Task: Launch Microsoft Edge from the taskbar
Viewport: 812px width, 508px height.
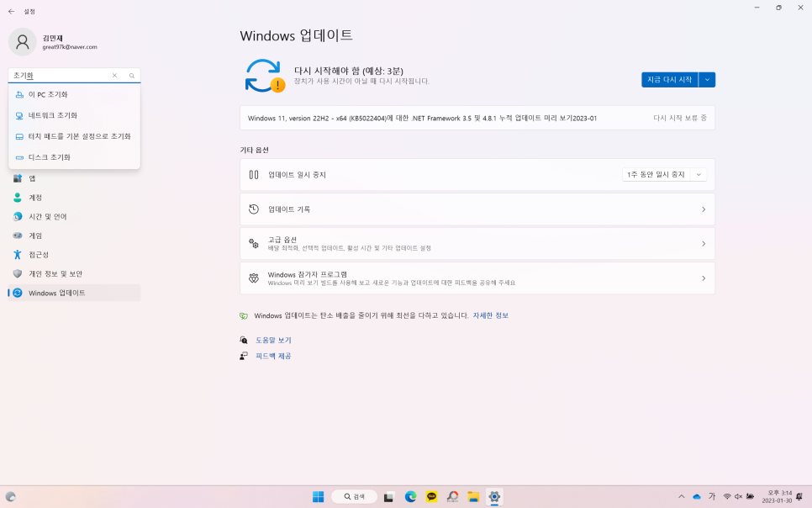Action: [x=411, y=496]
